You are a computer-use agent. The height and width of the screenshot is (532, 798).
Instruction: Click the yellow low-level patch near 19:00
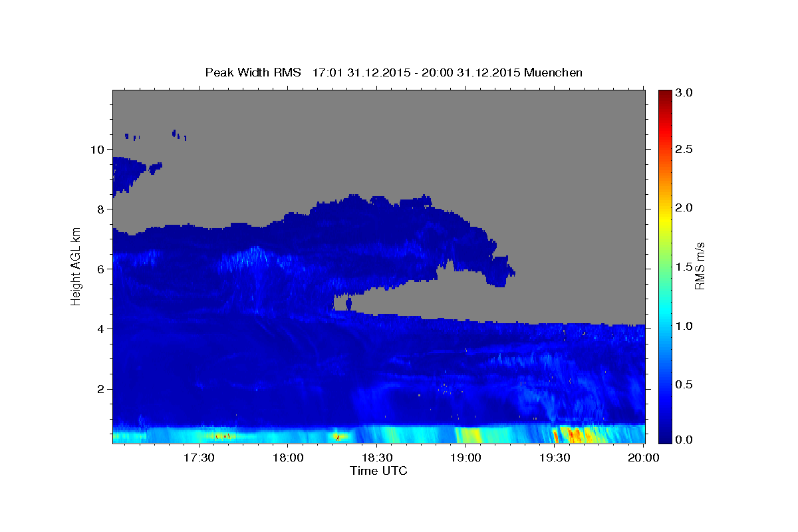point(468,436)
